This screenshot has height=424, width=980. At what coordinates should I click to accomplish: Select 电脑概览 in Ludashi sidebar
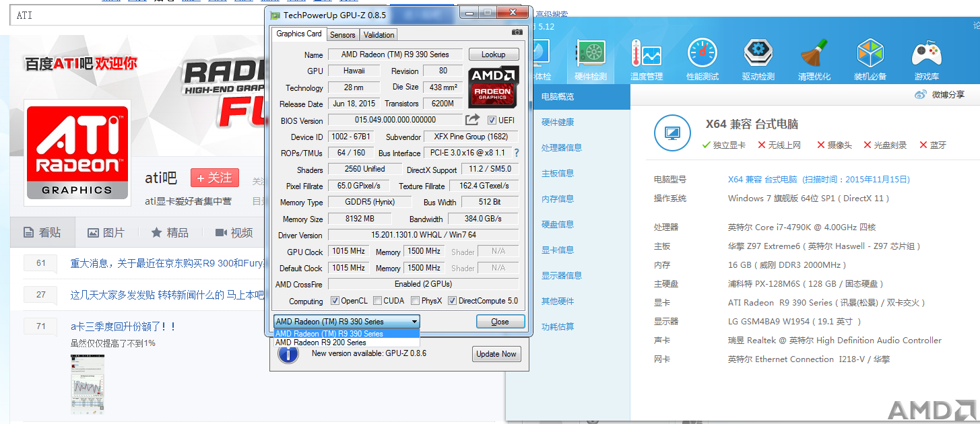pos(582,97)
